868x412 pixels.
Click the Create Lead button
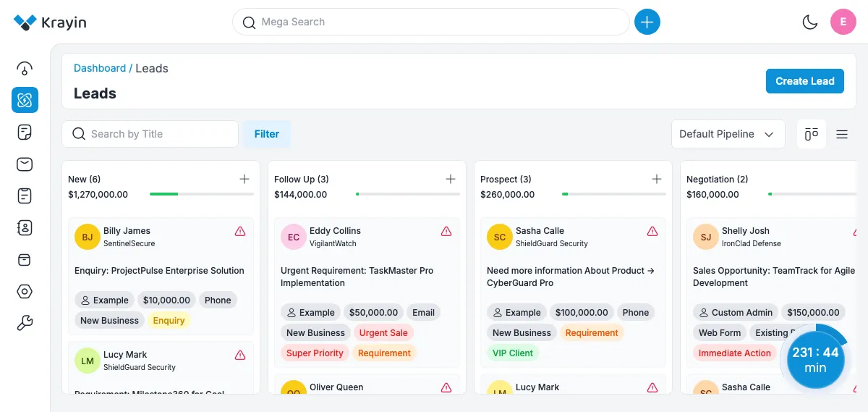tap(804, 81)
